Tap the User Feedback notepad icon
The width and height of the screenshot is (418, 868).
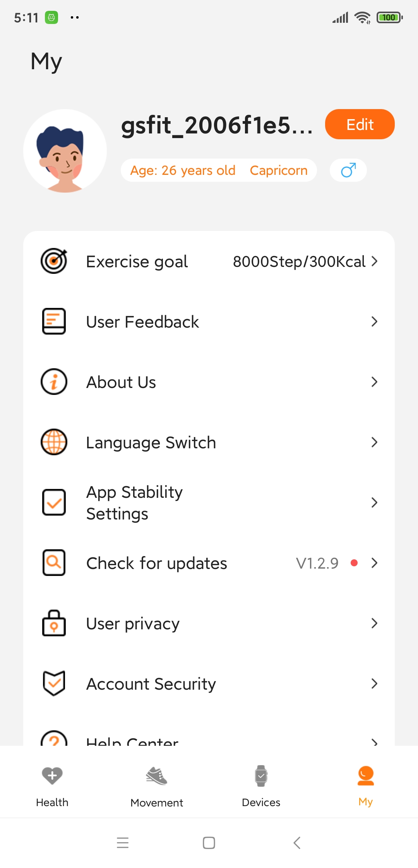[54, 321]
